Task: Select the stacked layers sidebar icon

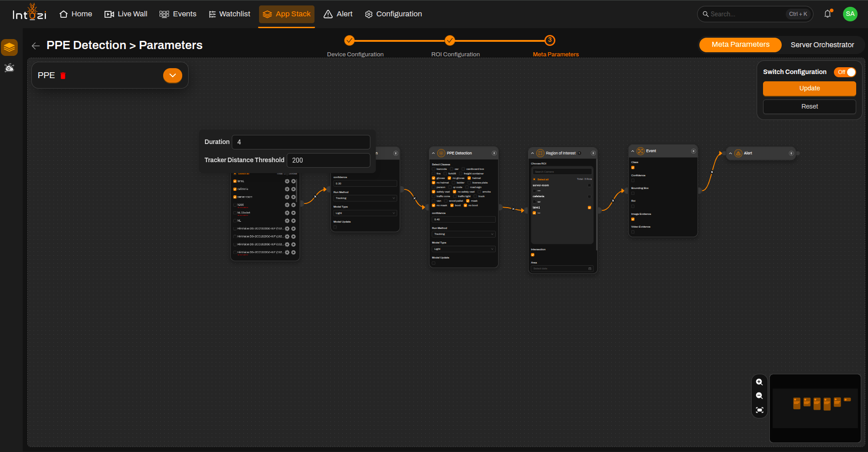Action: pyautogui.click(x=10, y=47)
